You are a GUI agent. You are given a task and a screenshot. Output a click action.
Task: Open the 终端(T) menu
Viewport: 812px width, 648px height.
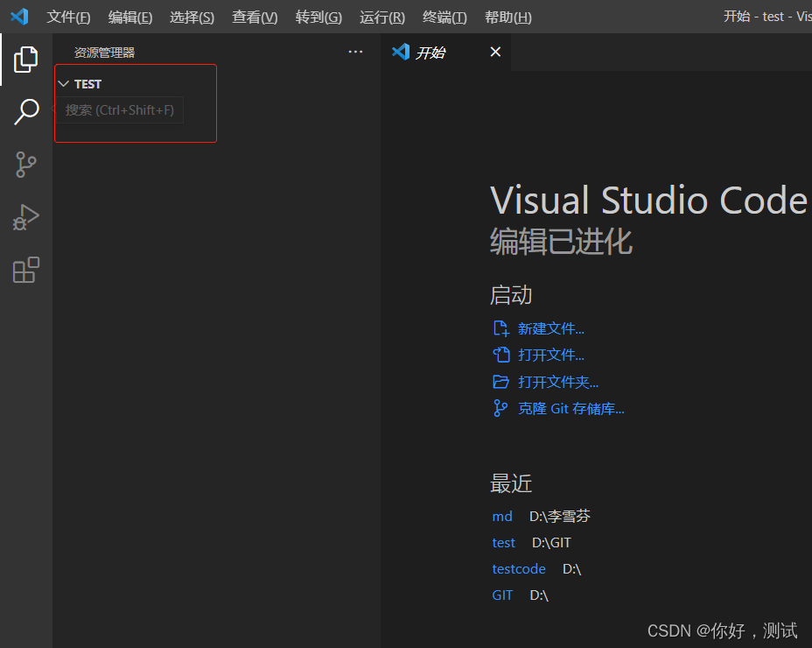(444, 18)
